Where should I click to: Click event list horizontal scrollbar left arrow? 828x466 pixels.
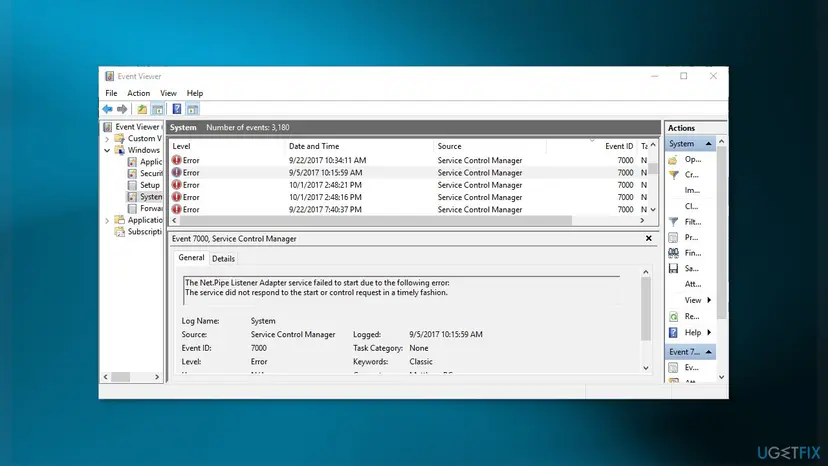175,220
